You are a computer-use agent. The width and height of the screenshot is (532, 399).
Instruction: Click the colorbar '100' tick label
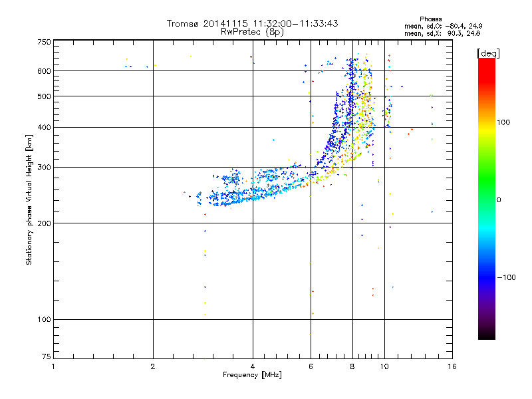point(503,122)
